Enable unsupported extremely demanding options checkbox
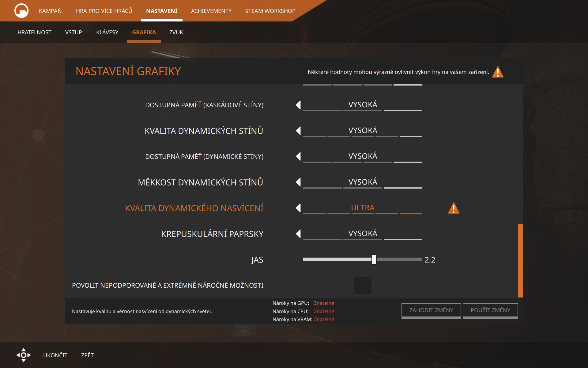The width and height of the screenshot is (588, 368). tap(363, 285)
